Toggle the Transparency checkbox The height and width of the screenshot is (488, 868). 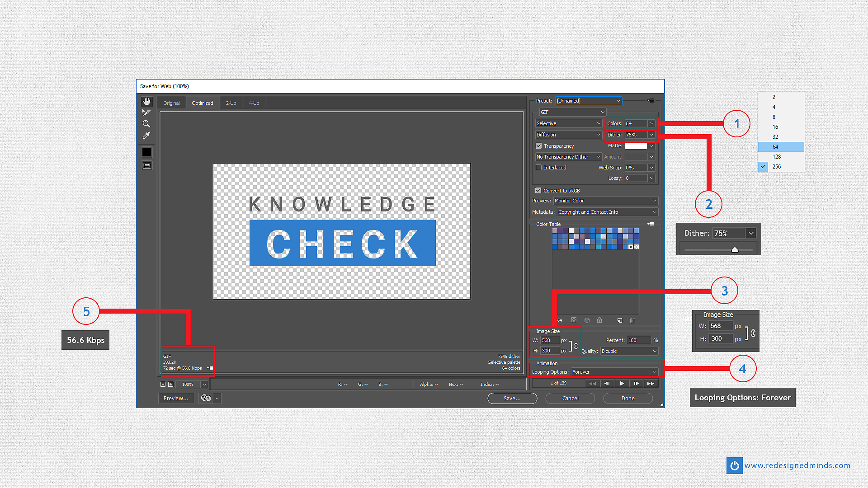coord(539,145)
